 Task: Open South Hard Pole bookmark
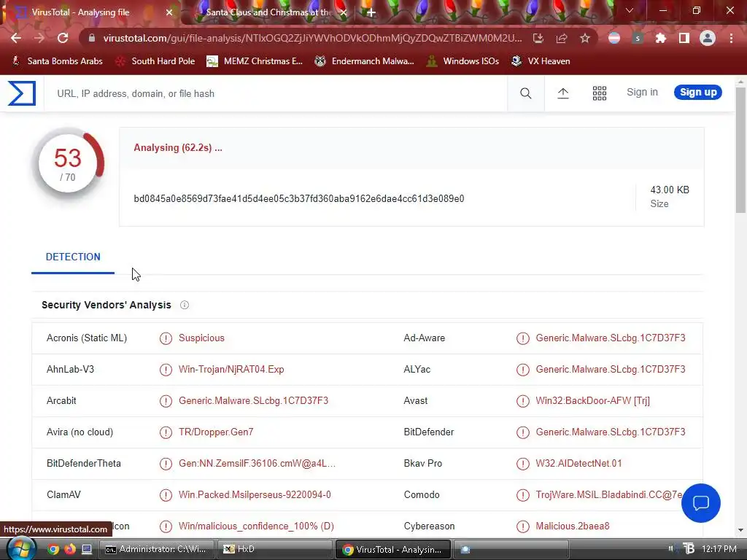point(155,61)
